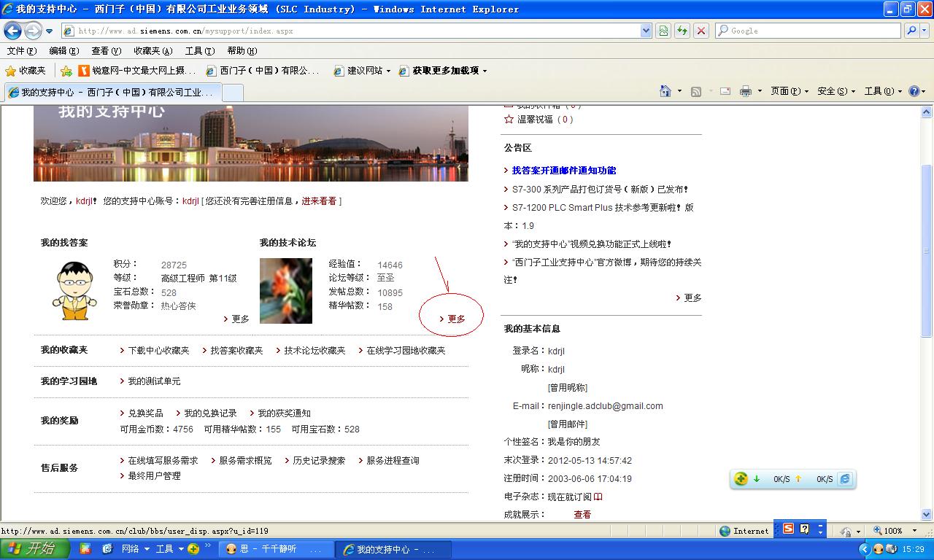The width and height of the screenshot is (934, 560).
Task: Open a new blank tab
Action: click(x=232, y=93)
